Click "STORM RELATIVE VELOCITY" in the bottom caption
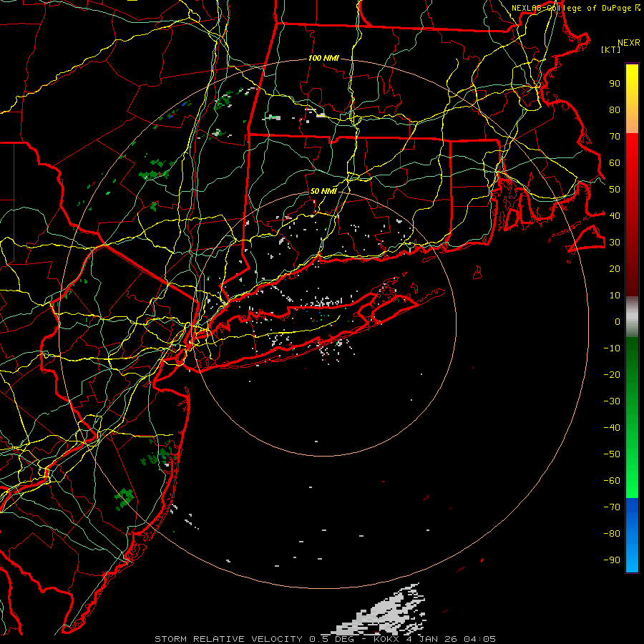The image size is (644, 644). 228,639
